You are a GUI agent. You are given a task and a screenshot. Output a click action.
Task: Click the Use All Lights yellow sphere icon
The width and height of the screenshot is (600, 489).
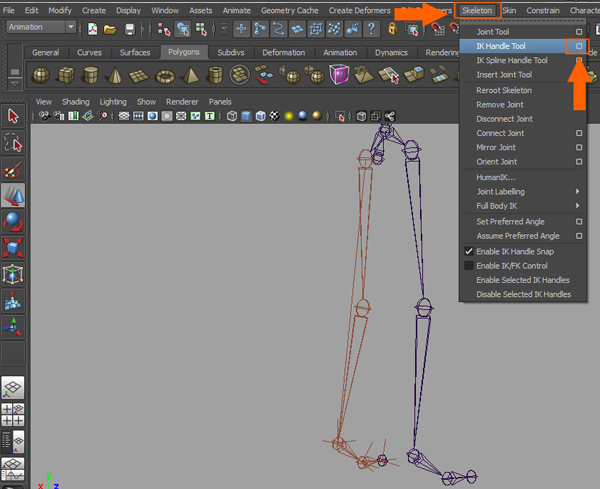289,116
